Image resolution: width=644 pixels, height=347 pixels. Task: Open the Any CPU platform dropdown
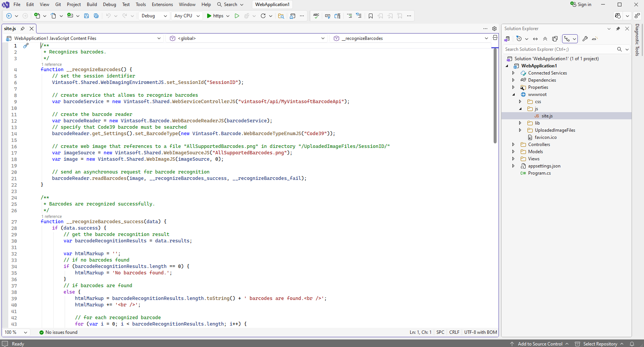[x=187, y=16]
